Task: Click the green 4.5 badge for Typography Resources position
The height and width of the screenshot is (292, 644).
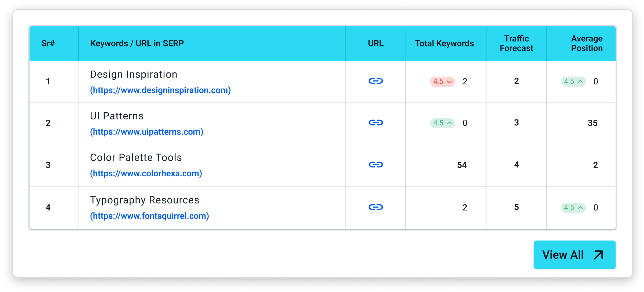Action: click(573, 207)
